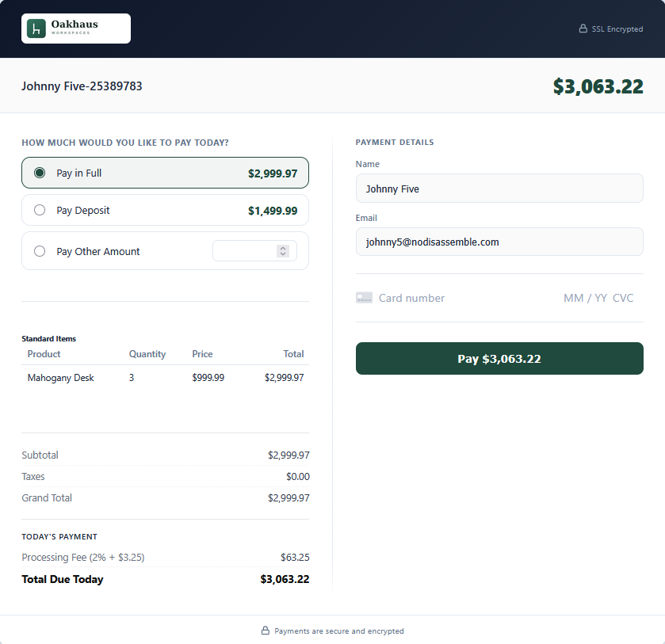Viewport: 665px width, 644px height.
Task: Click the Price column header
Action: (x=202, y=353)
